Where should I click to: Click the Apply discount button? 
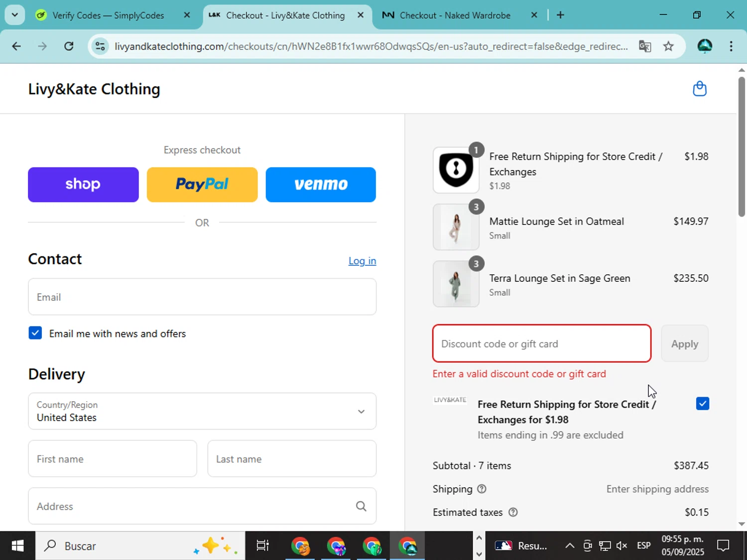[x=685, y=343]
